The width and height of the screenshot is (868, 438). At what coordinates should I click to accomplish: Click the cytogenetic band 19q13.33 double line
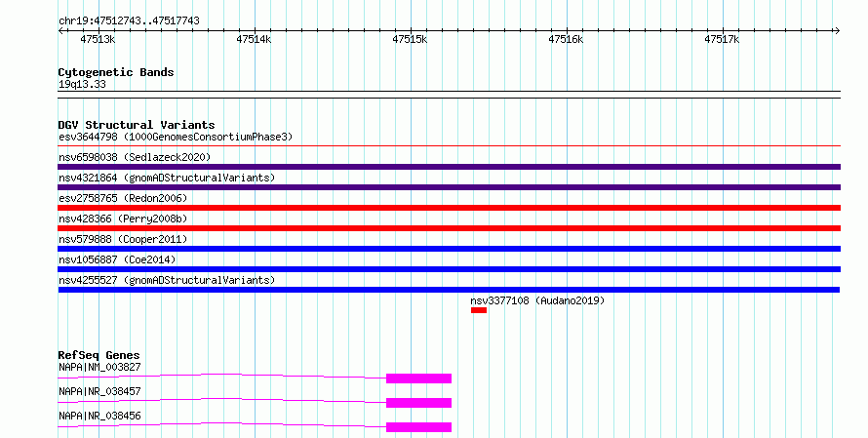click(449, 95)
